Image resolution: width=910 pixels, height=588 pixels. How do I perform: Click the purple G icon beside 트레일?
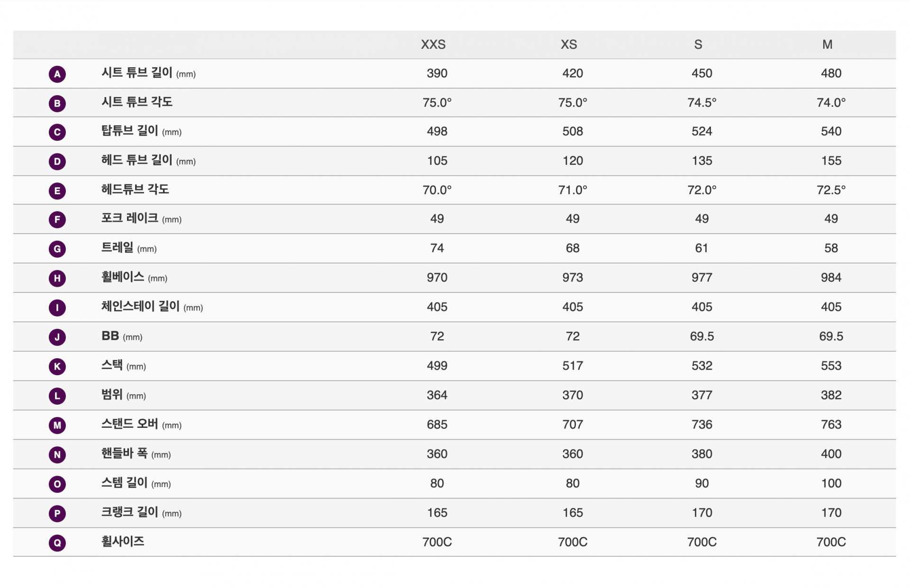tap(57, 249)
